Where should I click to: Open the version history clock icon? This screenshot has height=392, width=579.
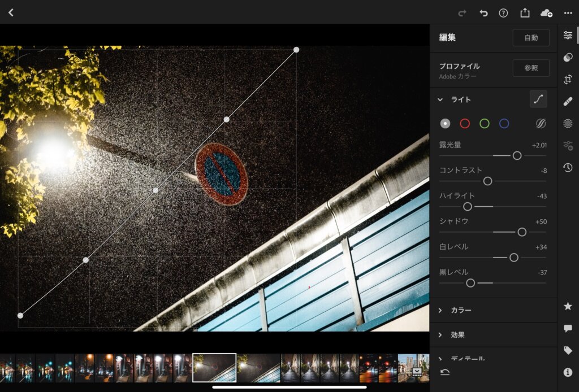click(568, 167)
